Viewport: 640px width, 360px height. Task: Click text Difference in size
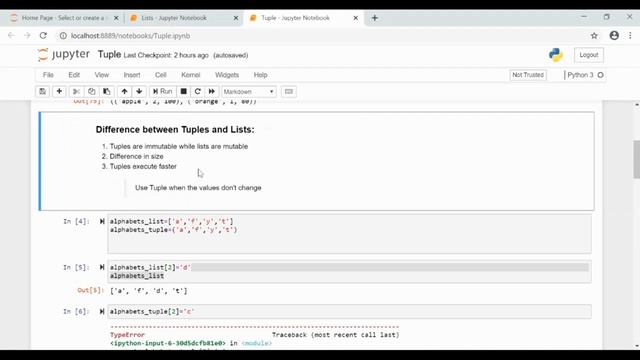(136, 156)
